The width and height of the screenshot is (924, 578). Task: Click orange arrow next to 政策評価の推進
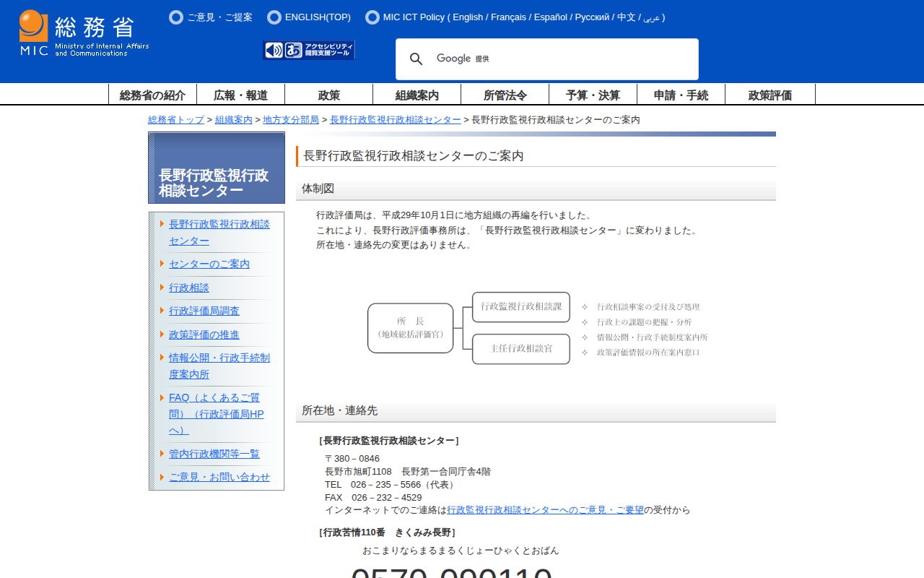[162, 335]
